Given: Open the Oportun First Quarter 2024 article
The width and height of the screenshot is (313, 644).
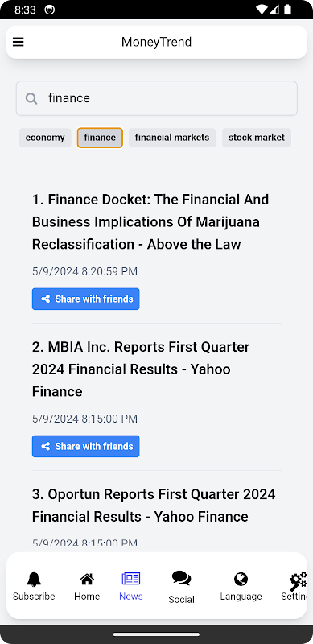Looking at the screenshot, I should (154, 506).
